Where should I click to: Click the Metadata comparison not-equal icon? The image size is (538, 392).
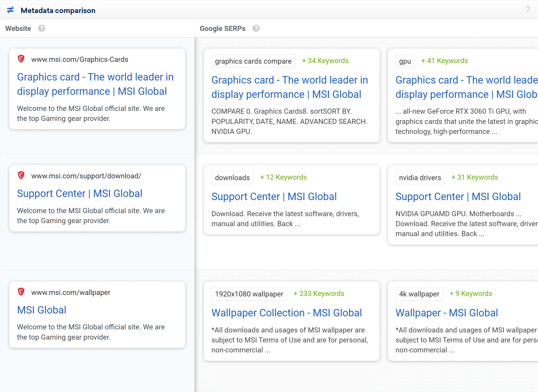[10, 10]
